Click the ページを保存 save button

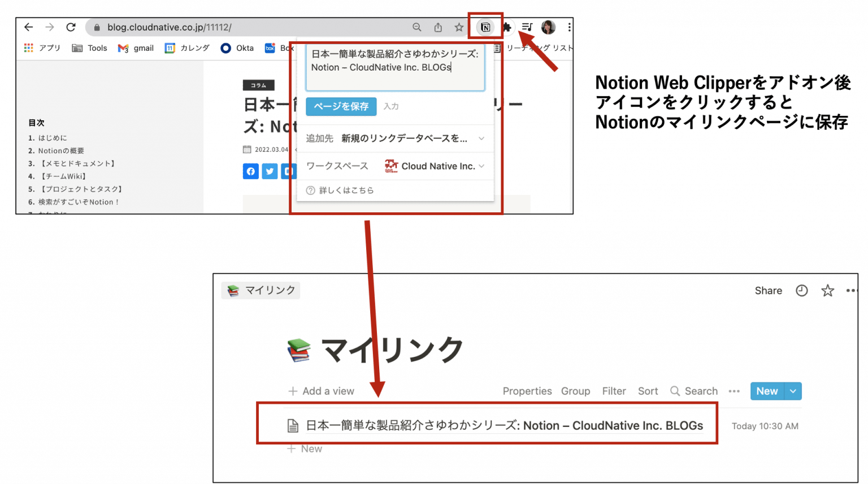pos(341,107)
